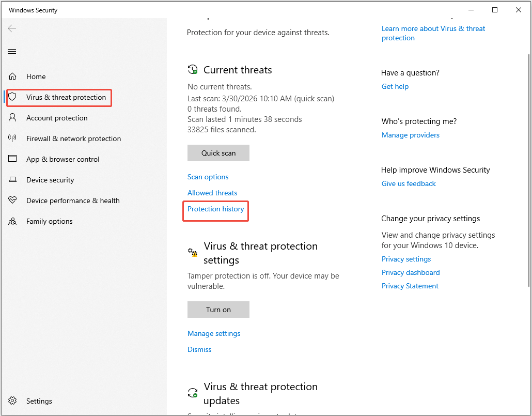532x416 pixels.
Task: Open App & browser control
Action: (63, 160)
